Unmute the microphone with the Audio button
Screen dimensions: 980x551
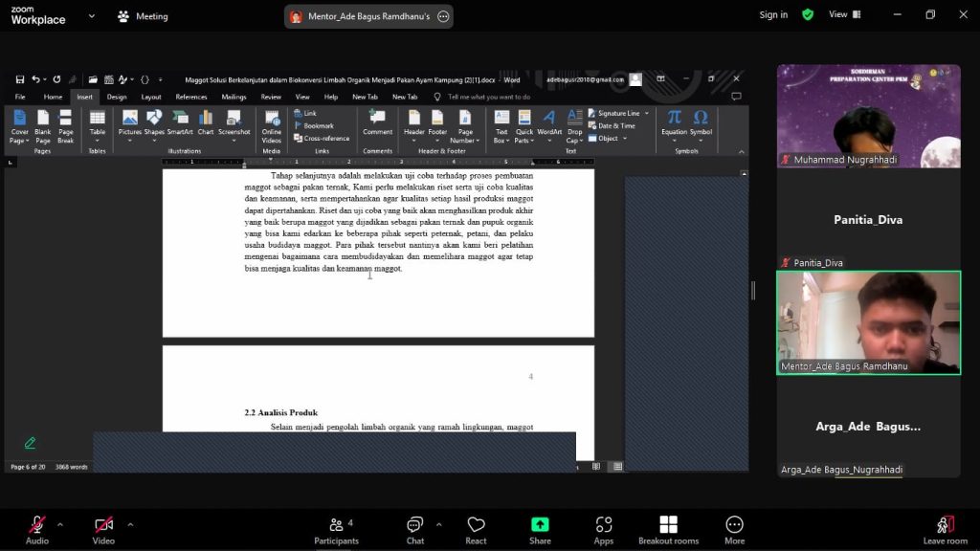[x=36, y=527]
